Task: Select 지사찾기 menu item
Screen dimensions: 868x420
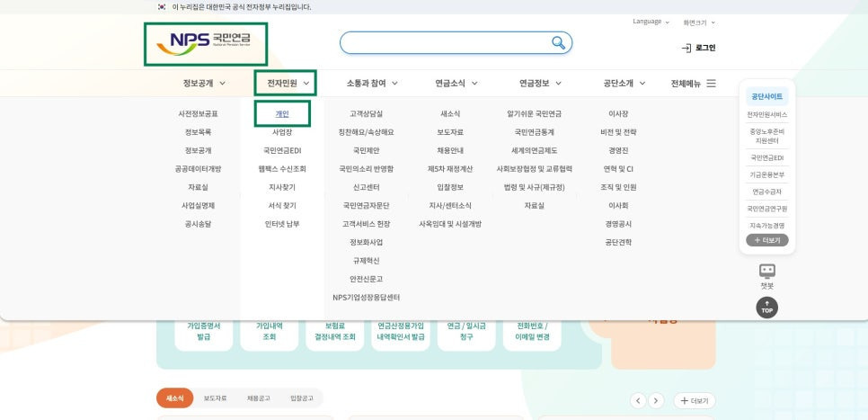Action: (282, 187)
